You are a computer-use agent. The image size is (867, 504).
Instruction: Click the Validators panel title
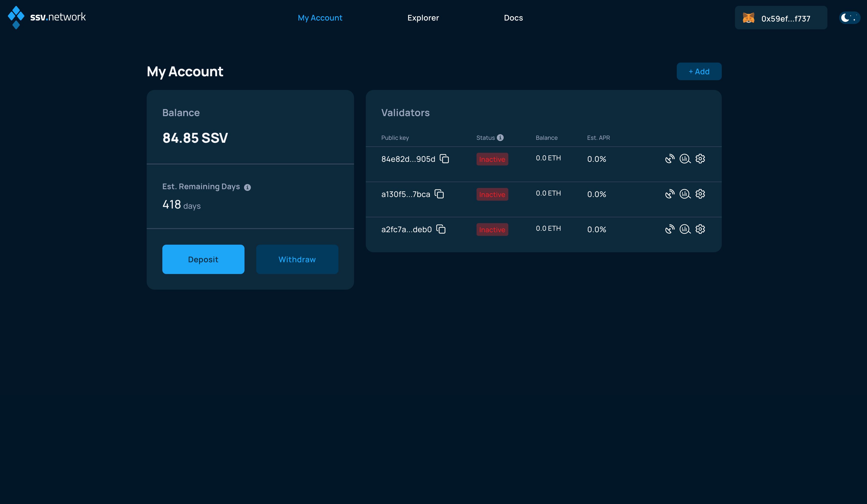(405, 112)
